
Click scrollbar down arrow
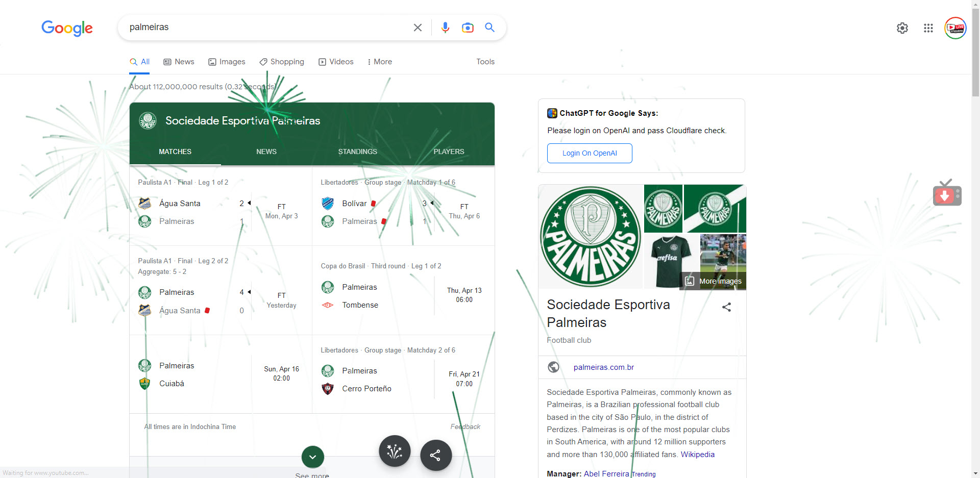[x=975, y=473]
